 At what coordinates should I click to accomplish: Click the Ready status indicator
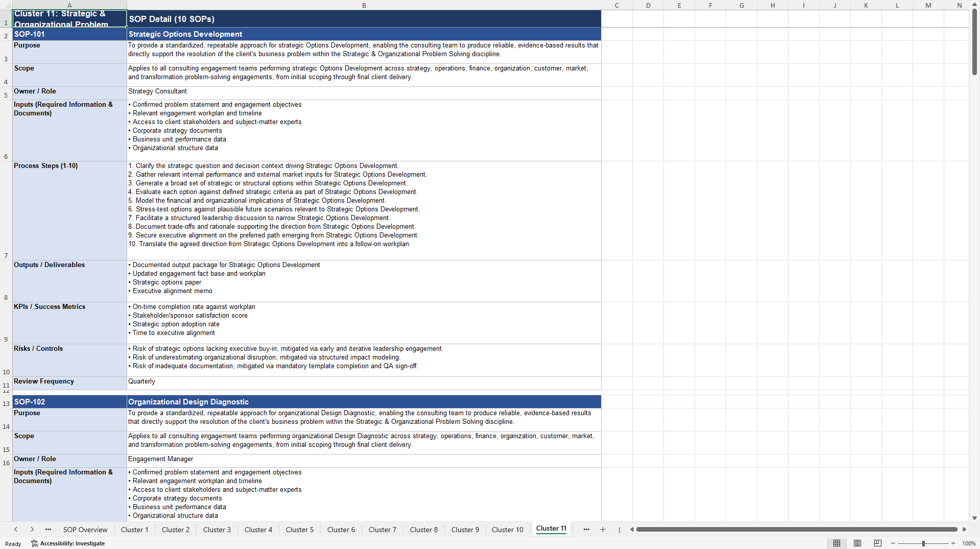13,543
